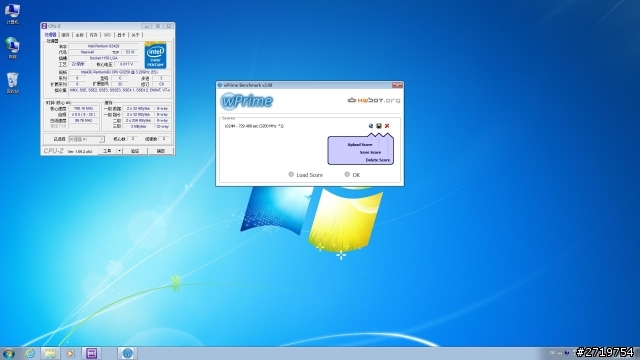The image size is (640, 360).
Task: Select the multiplier x 8.0 value
Action: [83, 115]
